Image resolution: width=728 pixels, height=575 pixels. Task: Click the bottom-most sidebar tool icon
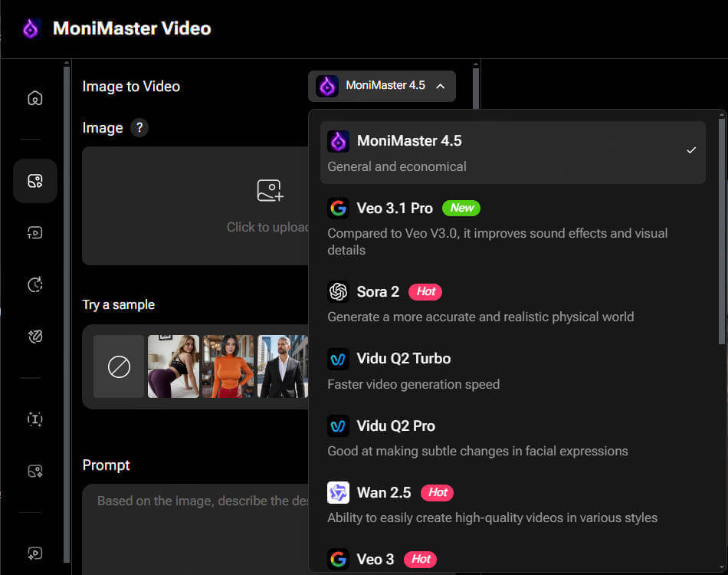34,553
